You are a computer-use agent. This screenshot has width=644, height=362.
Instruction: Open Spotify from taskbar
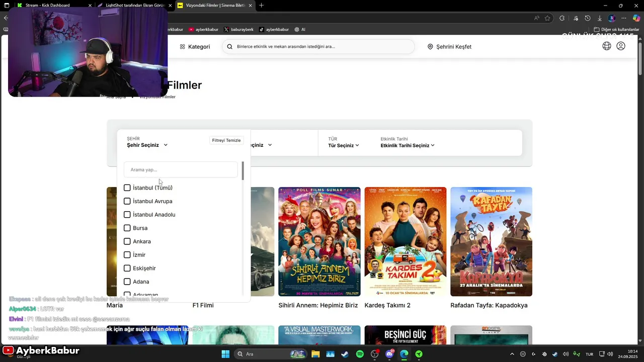(x=360, y=354)
